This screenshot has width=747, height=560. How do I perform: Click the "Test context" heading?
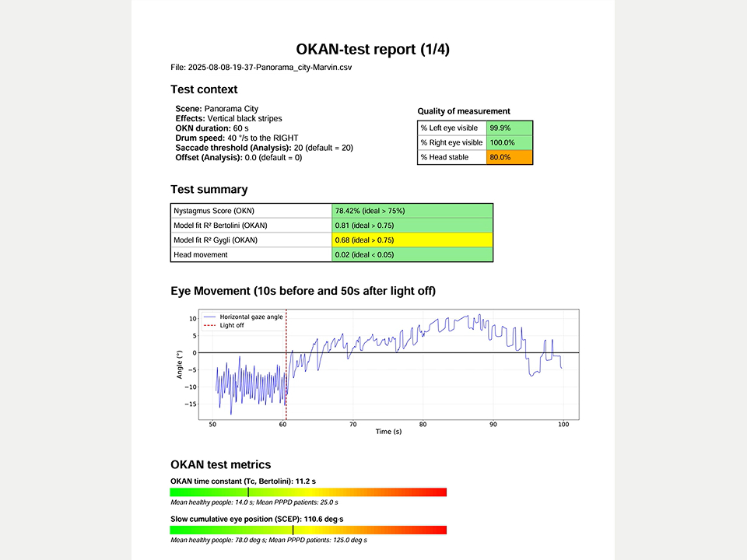[x=204, y=89]
